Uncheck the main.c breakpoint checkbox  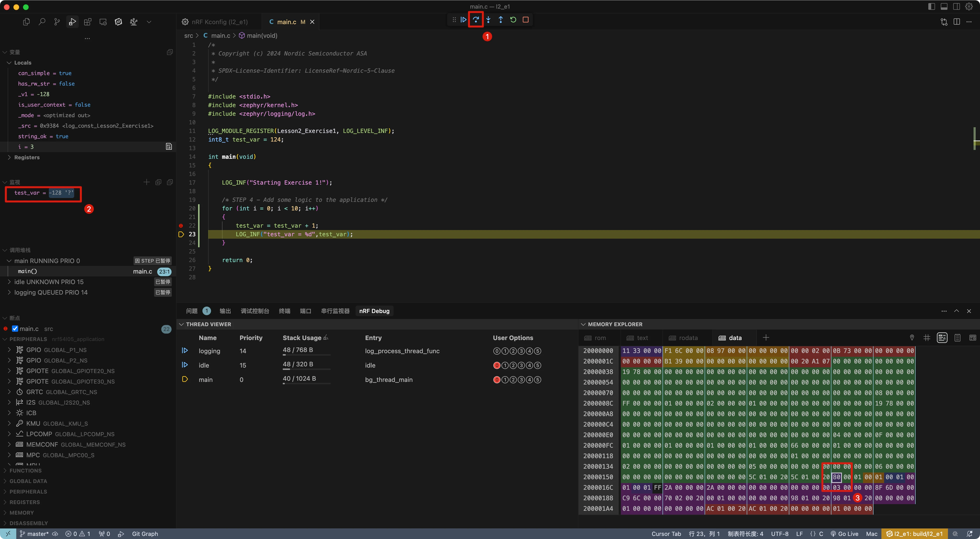tap(15, 329)
